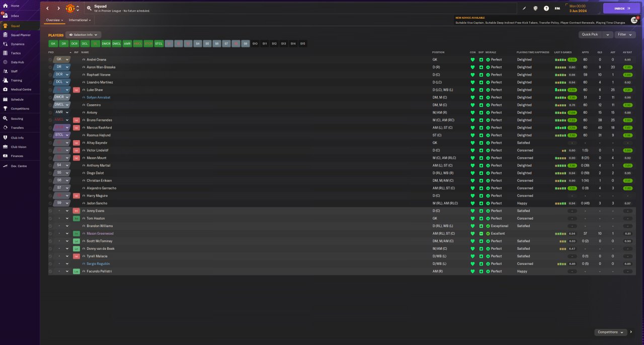Screen dimensions: 644x345
Task: Expand the Competitions dropdown at bottom right
Action: click(x=611, y=332)
